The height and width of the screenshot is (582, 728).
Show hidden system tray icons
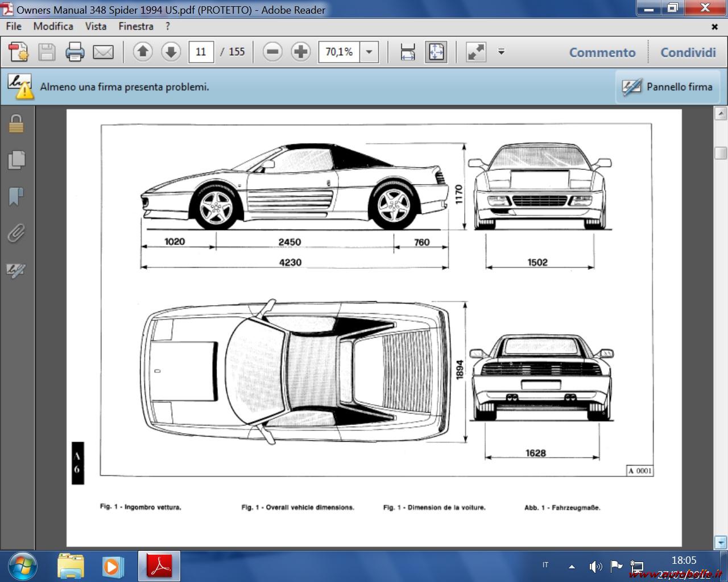tap(572, 567)
